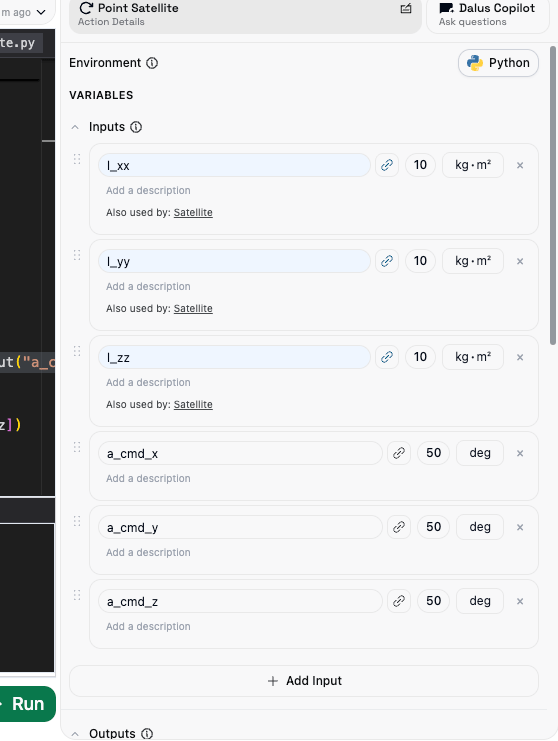Click the edit icon in Point Satellite tab

point(406,9)
